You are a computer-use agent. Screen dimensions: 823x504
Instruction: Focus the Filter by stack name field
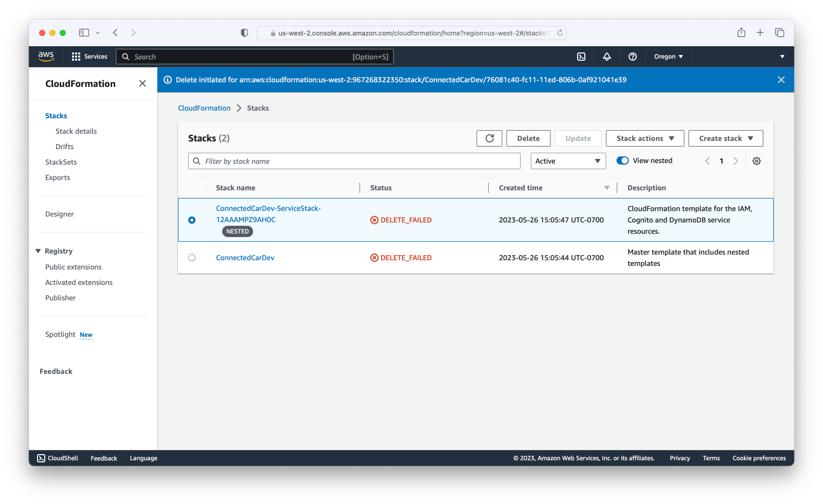pyautogui.click(x=354, y=161)
